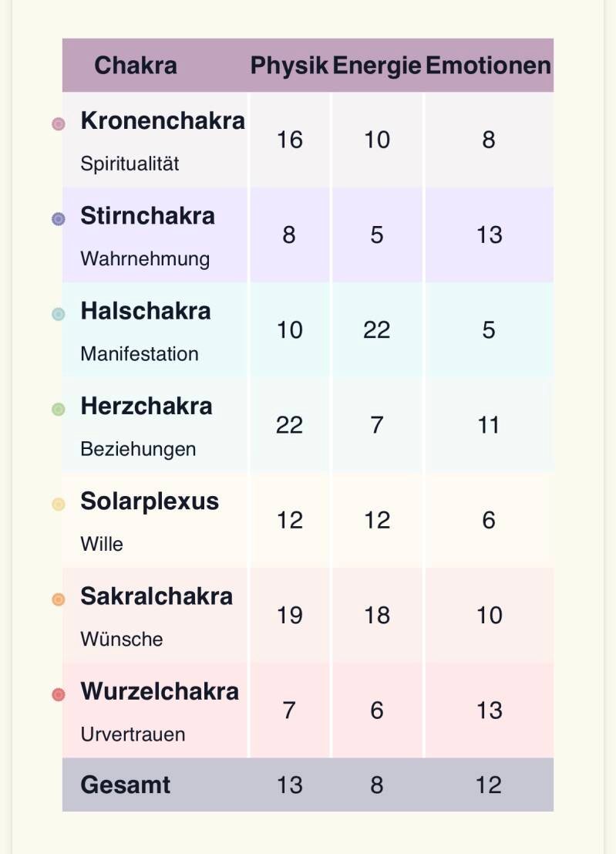Select the Energie column header

376,66
